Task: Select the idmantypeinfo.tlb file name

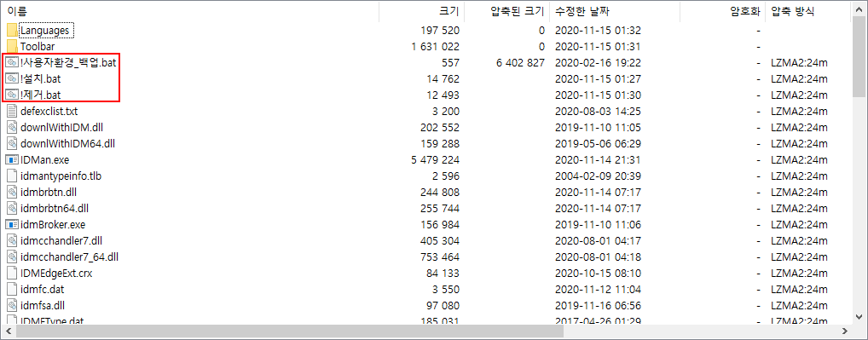Action: click(x=61, y=176)
